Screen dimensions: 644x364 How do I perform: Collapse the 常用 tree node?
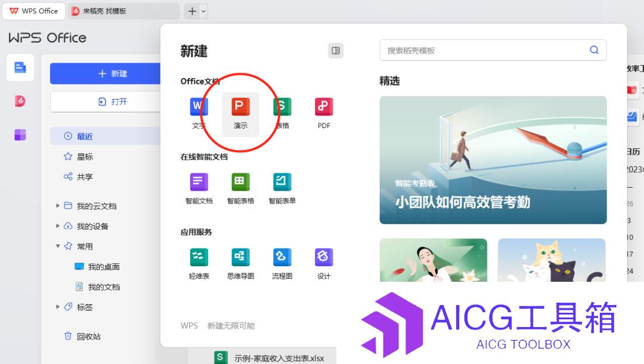click(x=58, y=246)
